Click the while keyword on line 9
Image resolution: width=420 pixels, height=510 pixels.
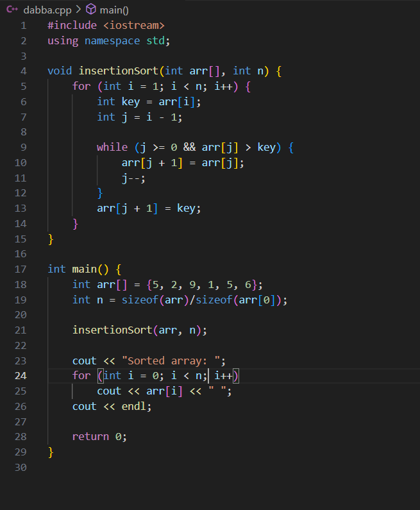click(x=112, y=148)
